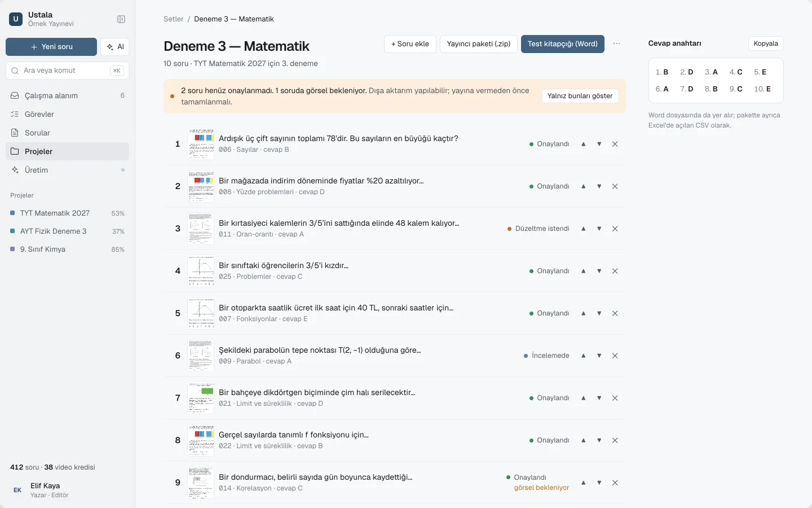Open question 'Bir bahçeye dikdörtgen biçiminde çim halı'
Image resolution: width=812 pixels, height=508 pixels.
[317, 392]
